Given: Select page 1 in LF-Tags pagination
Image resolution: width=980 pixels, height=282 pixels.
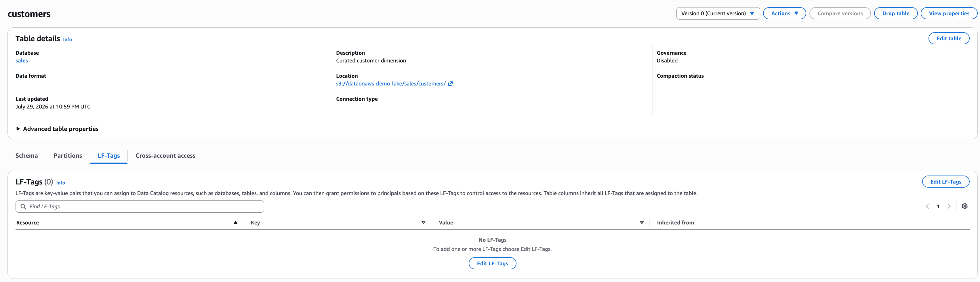Looking at the screenshot, I should (938, 207).
